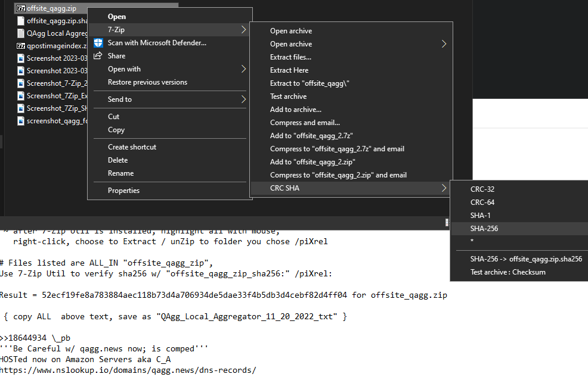Open the nslookup.io dns-records URL
The image size is (588, 377).
(128, 370)
